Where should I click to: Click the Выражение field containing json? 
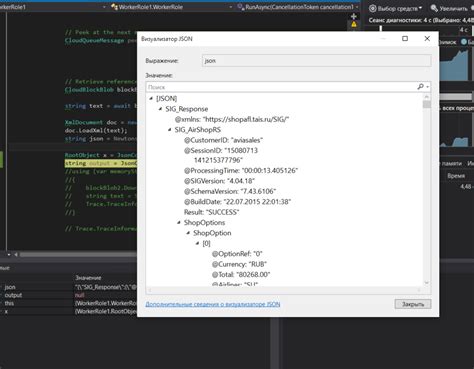(x=316, y=61)
